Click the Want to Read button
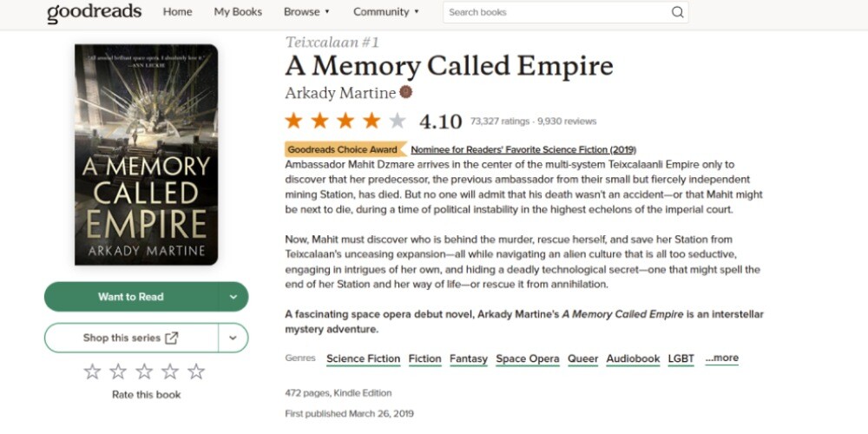 (x=131, y=297)
